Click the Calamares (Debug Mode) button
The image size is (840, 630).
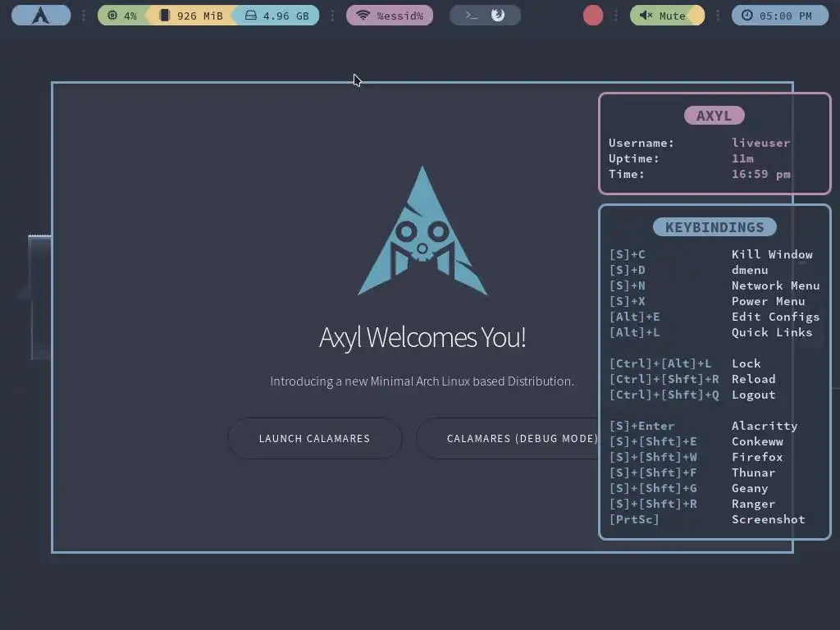pos(509,438)
